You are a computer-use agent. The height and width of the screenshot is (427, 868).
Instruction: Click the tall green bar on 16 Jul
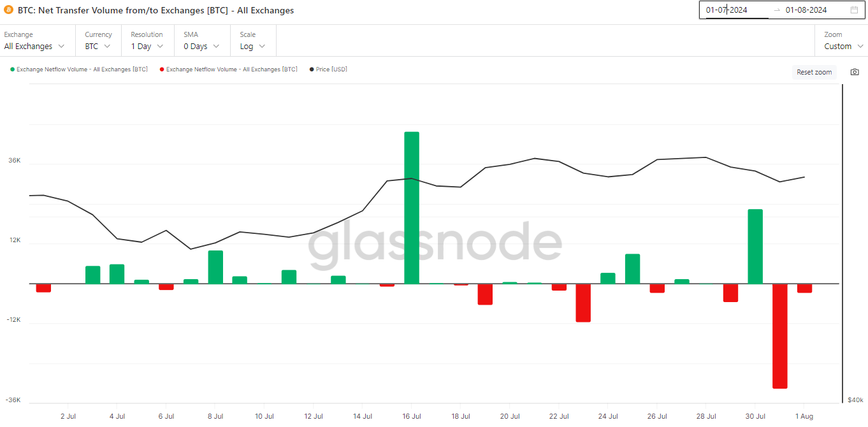pos(412,207)
